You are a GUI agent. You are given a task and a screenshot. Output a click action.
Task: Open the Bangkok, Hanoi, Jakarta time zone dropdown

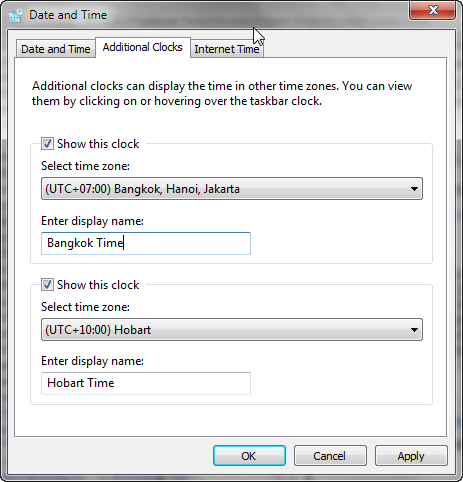232,189
